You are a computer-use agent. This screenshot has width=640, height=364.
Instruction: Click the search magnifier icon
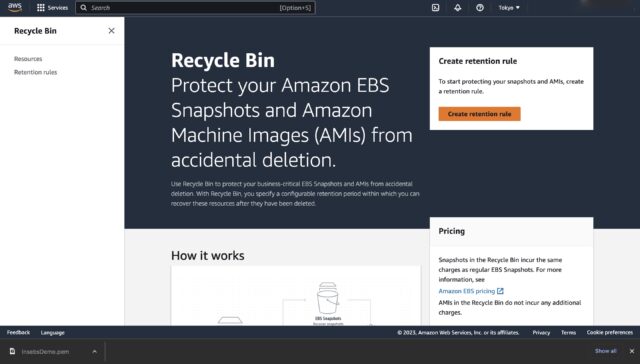[x=83, y=8]
